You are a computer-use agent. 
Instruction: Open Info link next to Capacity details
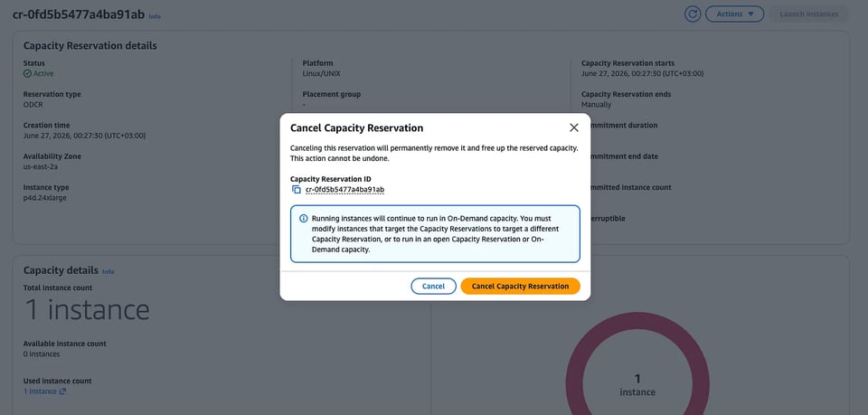(x=108, y=271)
